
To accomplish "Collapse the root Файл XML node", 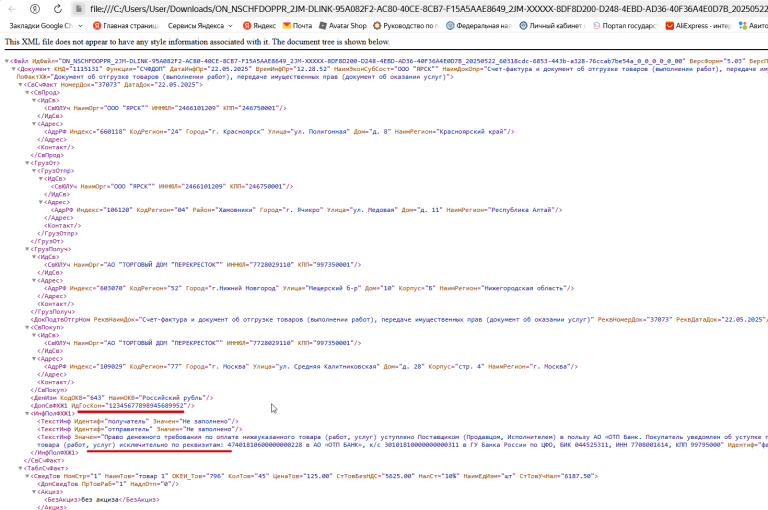I will [7, 61].
